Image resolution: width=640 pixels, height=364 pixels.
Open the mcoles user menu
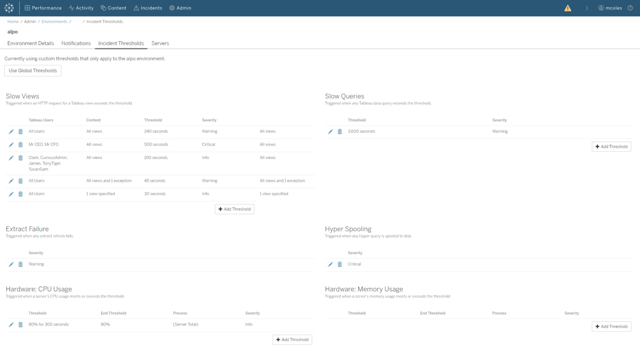click(x=610, y=8)
